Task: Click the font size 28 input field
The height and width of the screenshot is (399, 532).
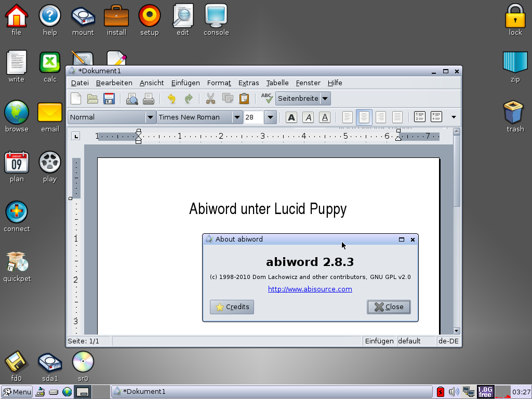Action: click(254, 117)
